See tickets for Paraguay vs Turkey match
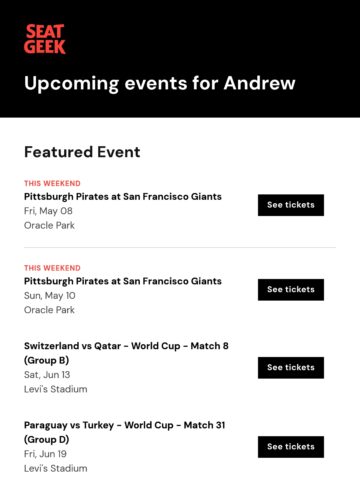Screen dimensions: 360x480 pos(291,447)
